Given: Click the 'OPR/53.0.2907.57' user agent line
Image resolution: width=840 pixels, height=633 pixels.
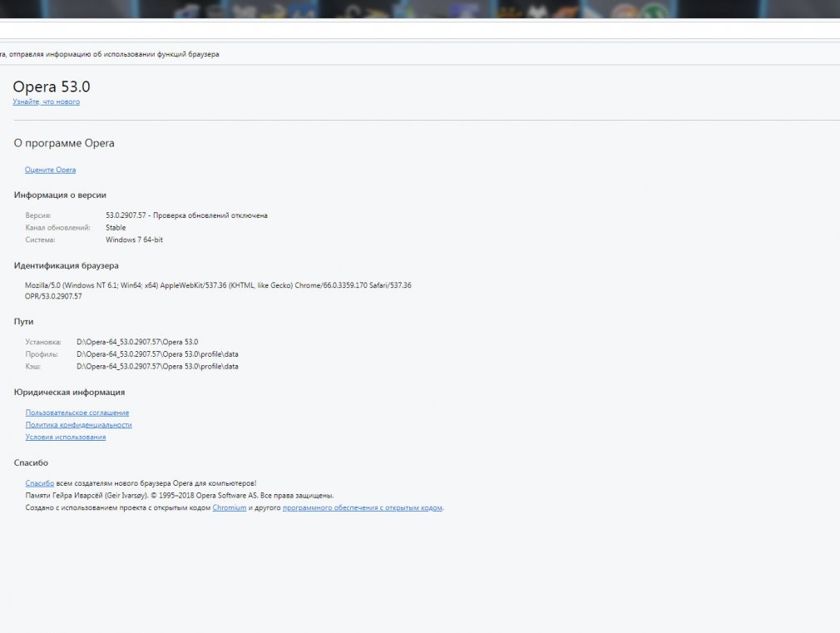Looking at the screenshot, I should click(x=53, y=296).
